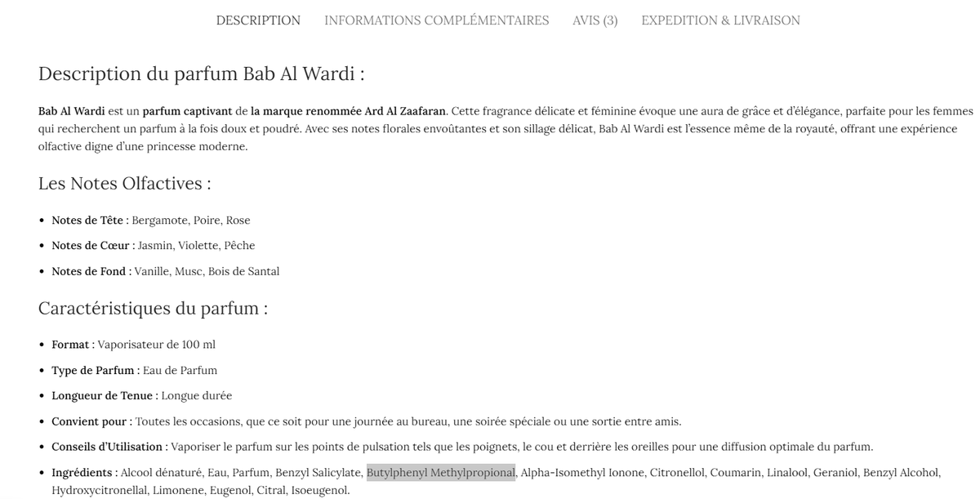Image resolution: width=980 pixels, height=499 pixels.
Task: Click the ingredient 'Isoeugenol'
Action: pyautogui.click(x=318, y=491)
